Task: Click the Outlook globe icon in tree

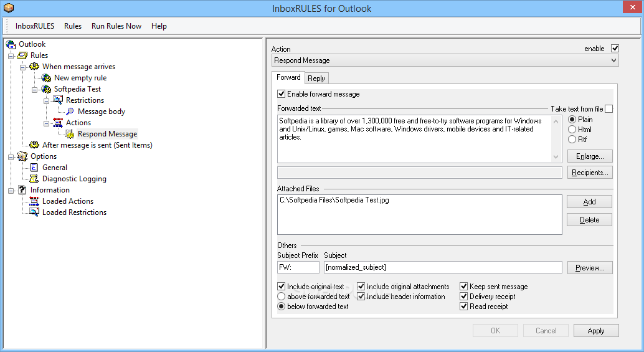Action: [11, 44]
